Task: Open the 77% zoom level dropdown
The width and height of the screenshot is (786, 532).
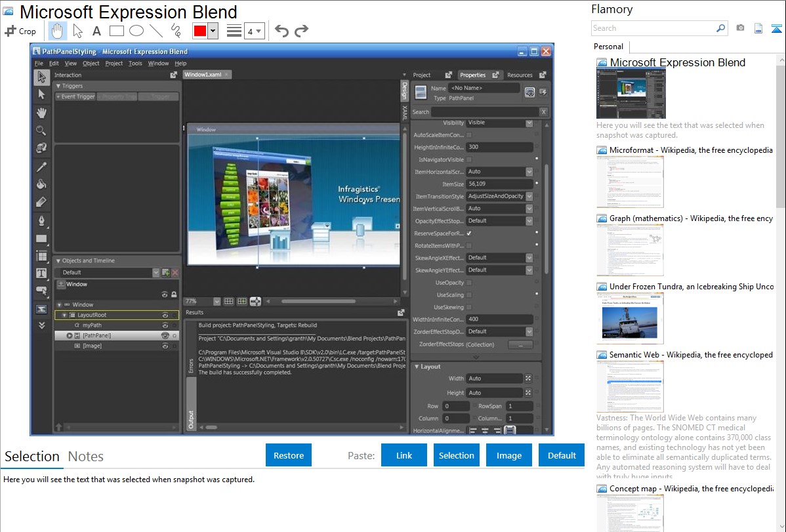Action: coord(217,301)
